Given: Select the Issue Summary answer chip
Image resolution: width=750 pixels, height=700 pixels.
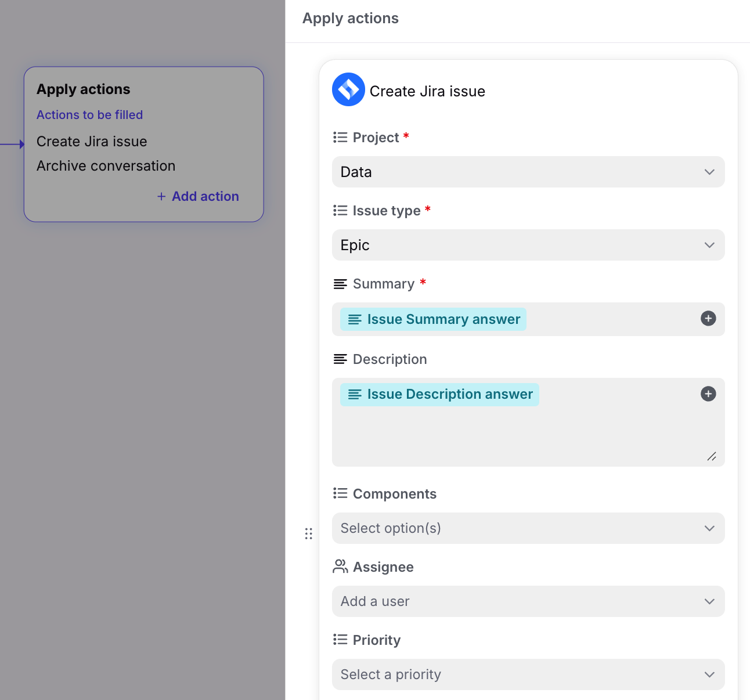Looking at the screenshot, I should click(x=433, y=319).
